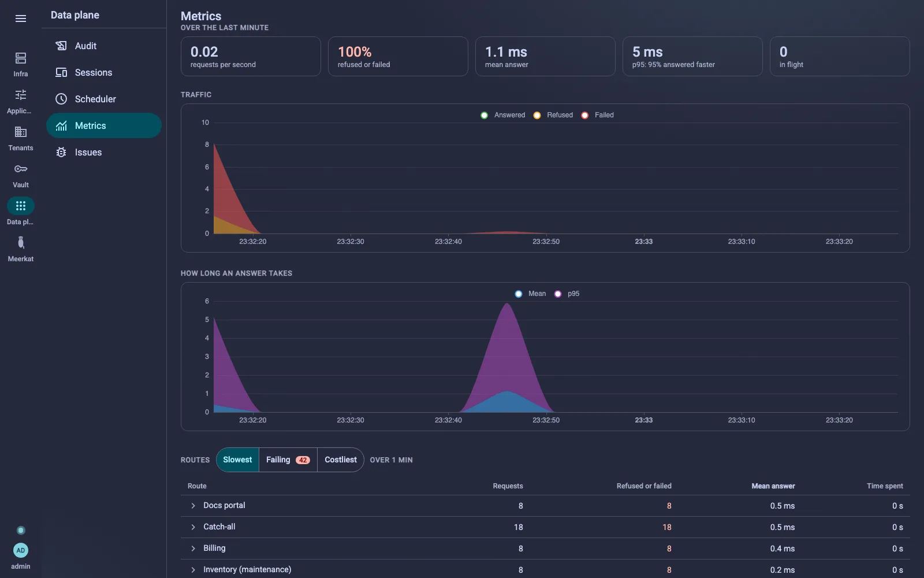The image size is (924, 578).
Task: Open the Infra section icon
Action: pyautogui.click(x=21, y=58)
